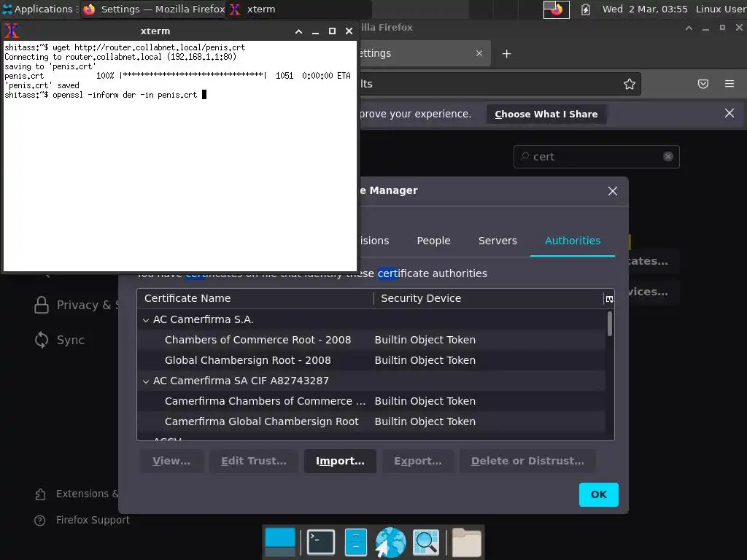Select Chambers of Commerce Root - 2008 certificate
The width and height of the screenshot is (747, 560).
pyautogui.click(x=371, y=340)
